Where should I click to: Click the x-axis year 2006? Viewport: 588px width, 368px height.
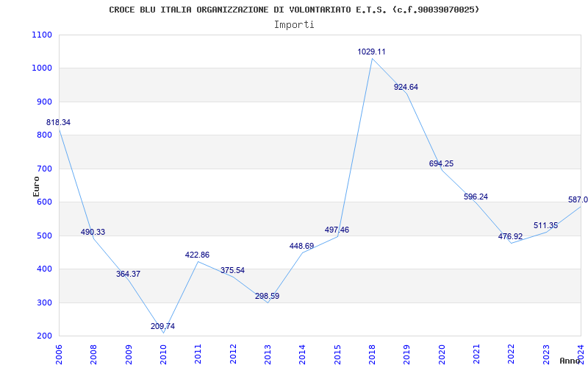coord(59,355)
